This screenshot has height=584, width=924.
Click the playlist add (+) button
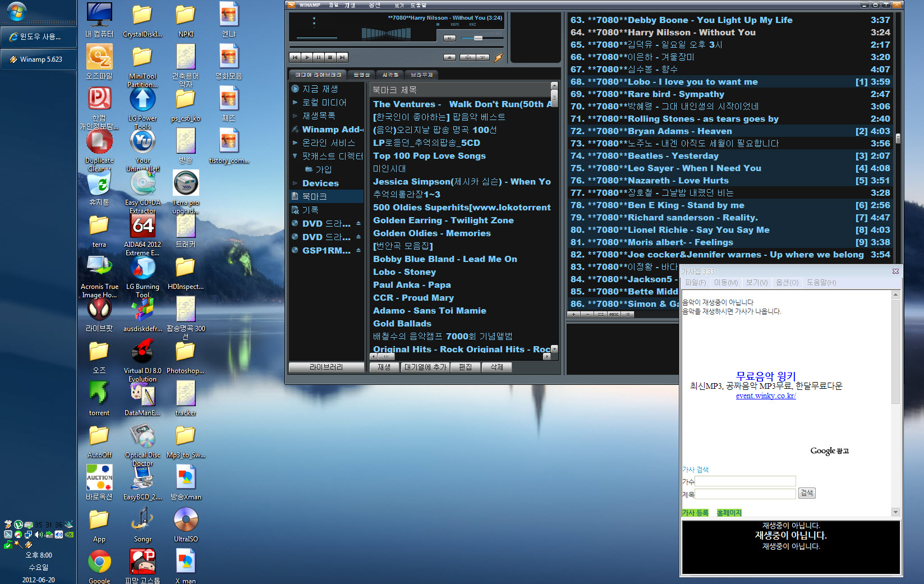pyautogui.click(x=574, y=315)
